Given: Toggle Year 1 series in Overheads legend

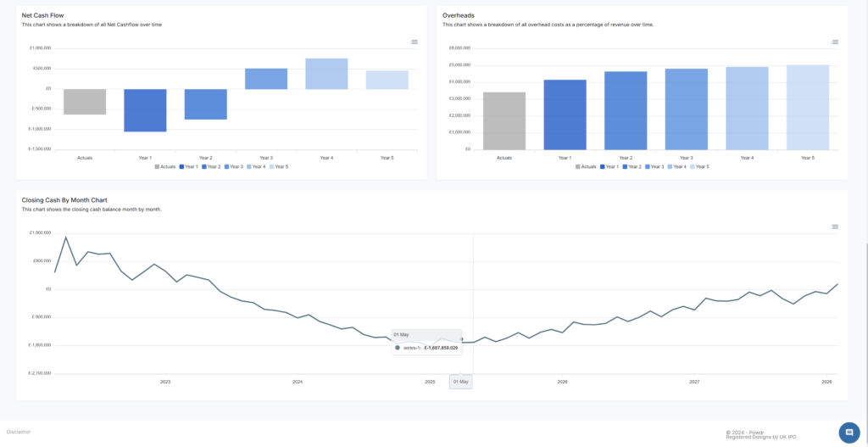Looking at the screenshot, I should pyautogui.click(x=614, y=166).
